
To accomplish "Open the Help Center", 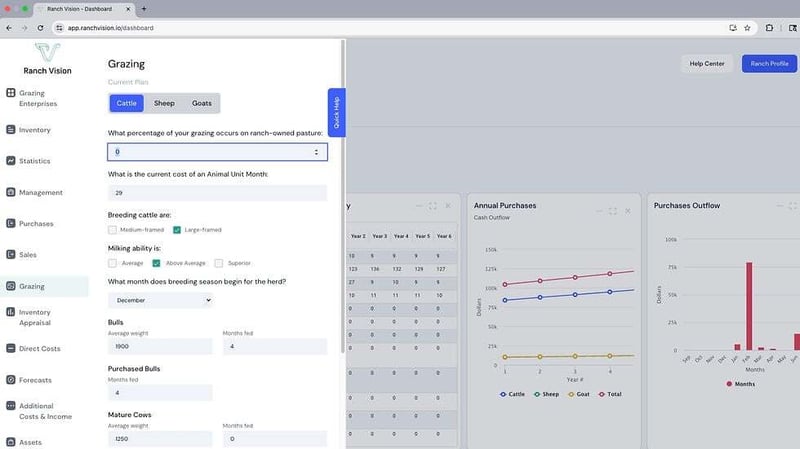I will (x=707, y=64).
